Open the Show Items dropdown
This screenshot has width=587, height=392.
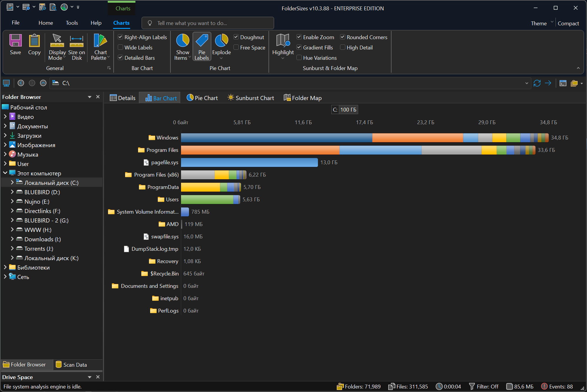183,47
